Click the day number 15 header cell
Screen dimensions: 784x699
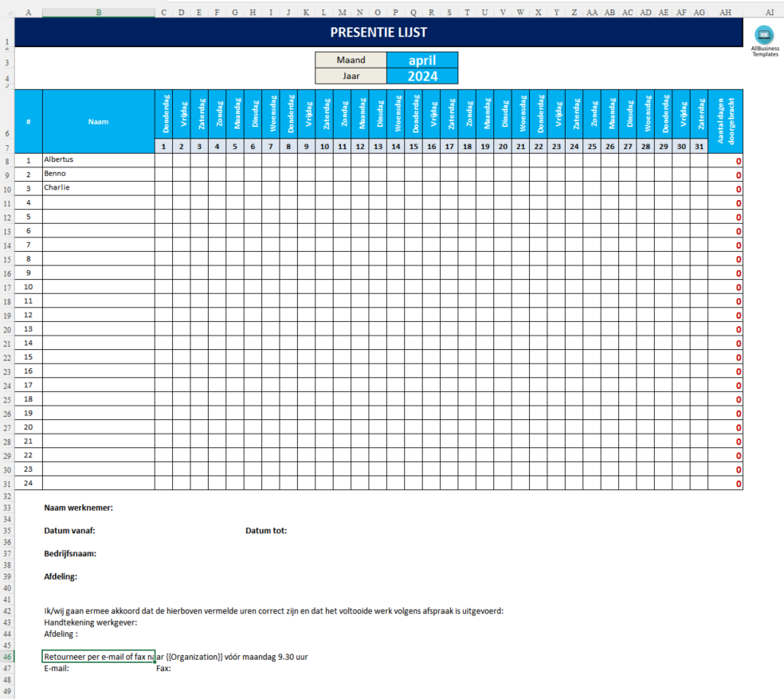tap(414, 147)
